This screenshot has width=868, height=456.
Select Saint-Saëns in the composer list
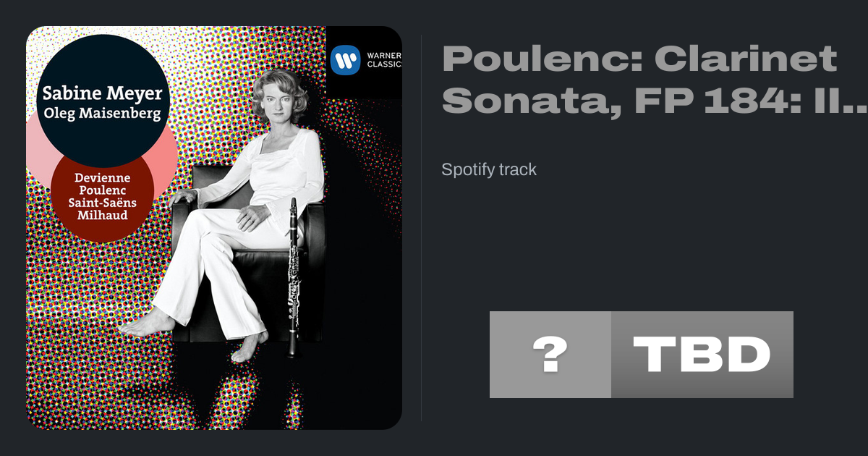pos(101,202)
